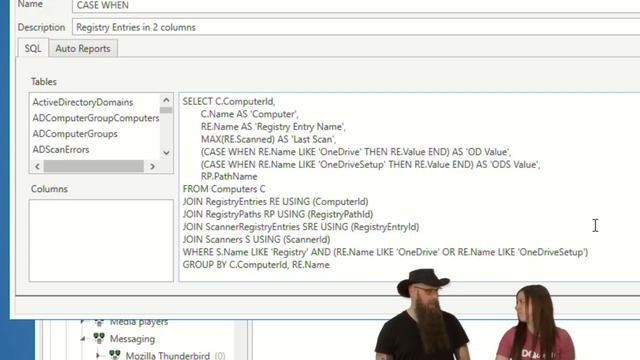640x360 pixels.
Task: Pick ADScanErrors from Tables list
Action: 61,150
